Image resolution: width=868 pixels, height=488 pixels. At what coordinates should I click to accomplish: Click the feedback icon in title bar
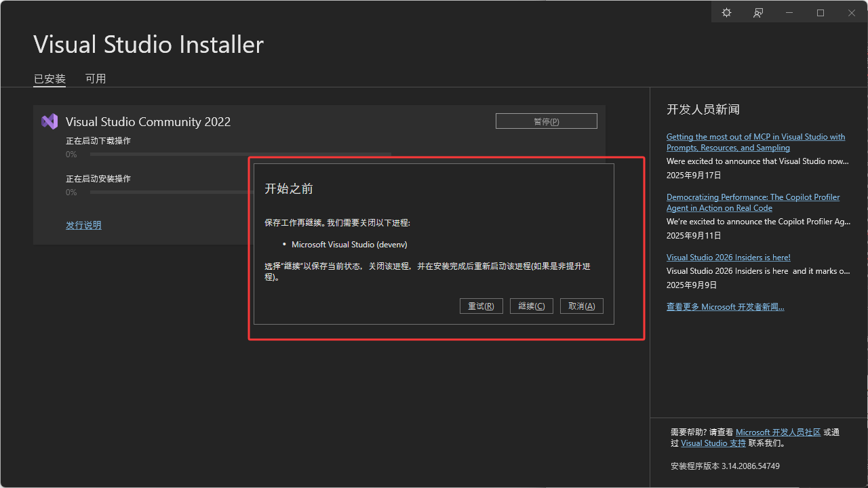pos(758,13)
